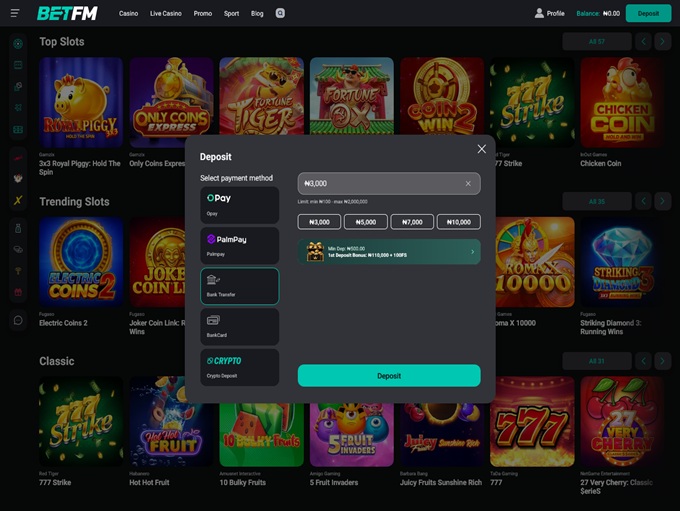Viewport: 680px width, 511px height.
Task: Open the casino chip sidebar icon
Action: click(18, 43)
